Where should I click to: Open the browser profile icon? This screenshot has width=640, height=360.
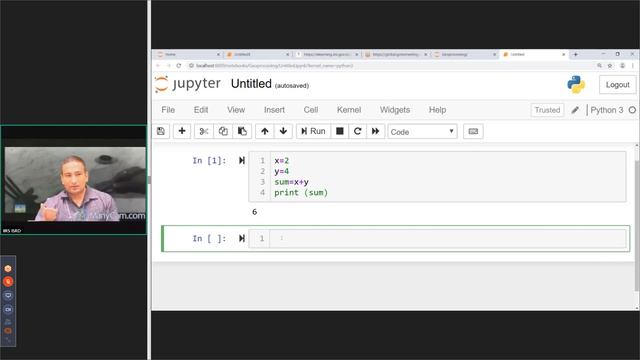(x=622, y=65)
